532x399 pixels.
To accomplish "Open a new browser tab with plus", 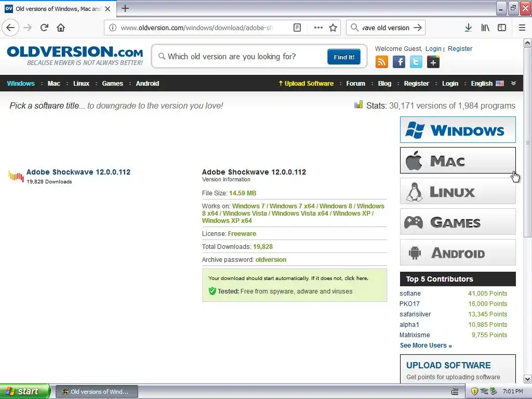I will coord(125,8).
